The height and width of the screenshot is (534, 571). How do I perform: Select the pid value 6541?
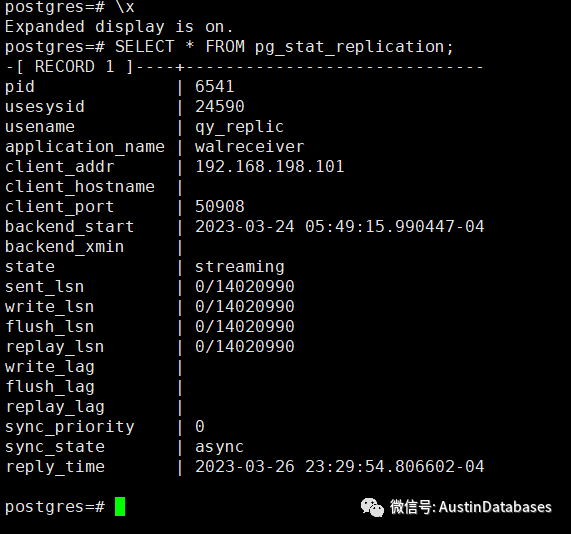click(x=214, y=87)
